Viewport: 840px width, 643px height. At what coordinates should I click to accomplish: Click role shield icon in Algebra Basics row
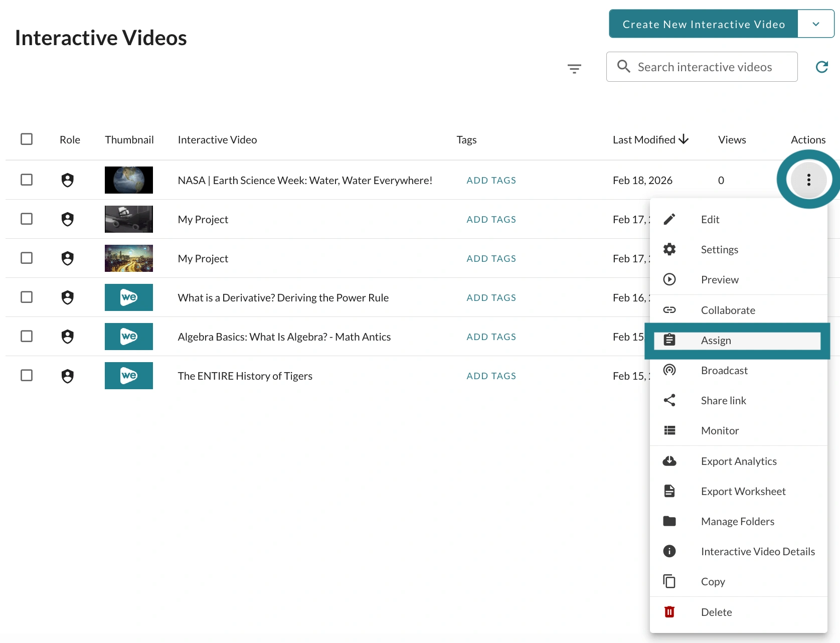tap(68, 337)
